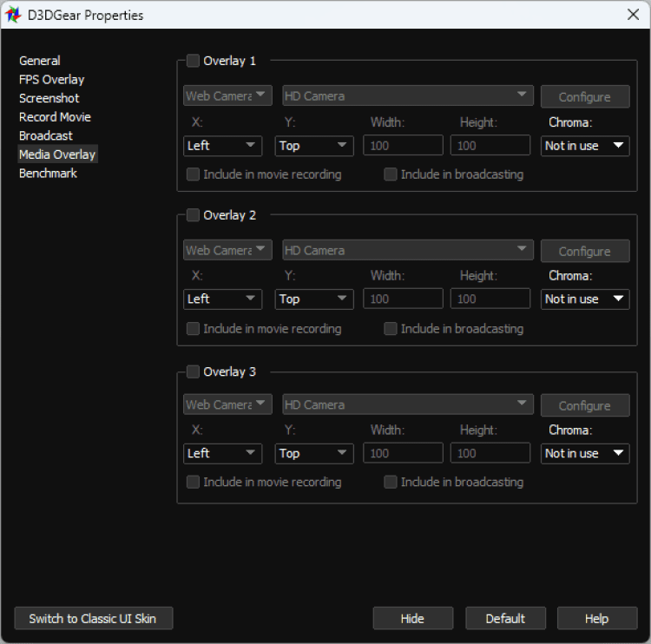Open the General settings page
The image size is (651, 644).
(x=40, y=61)
